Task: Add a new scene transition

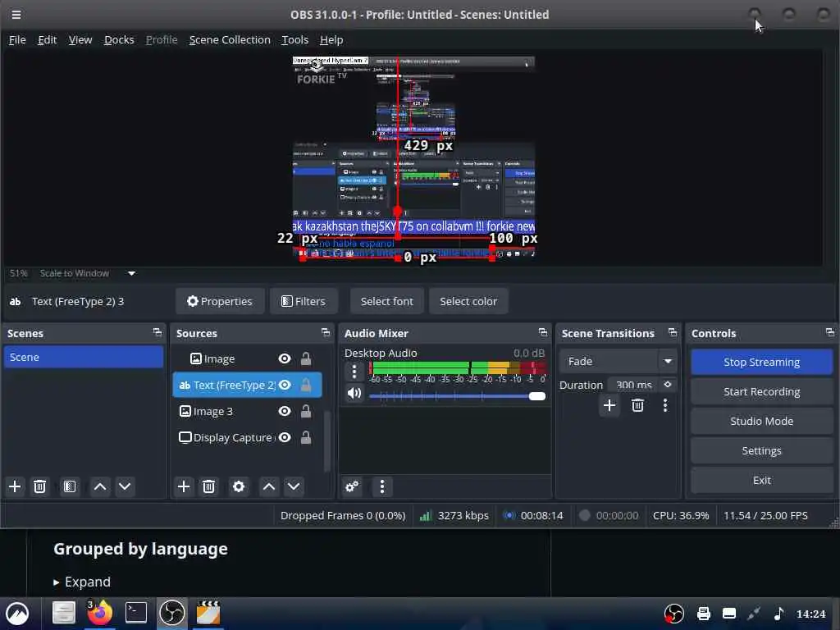Action: tap(609, 405)
